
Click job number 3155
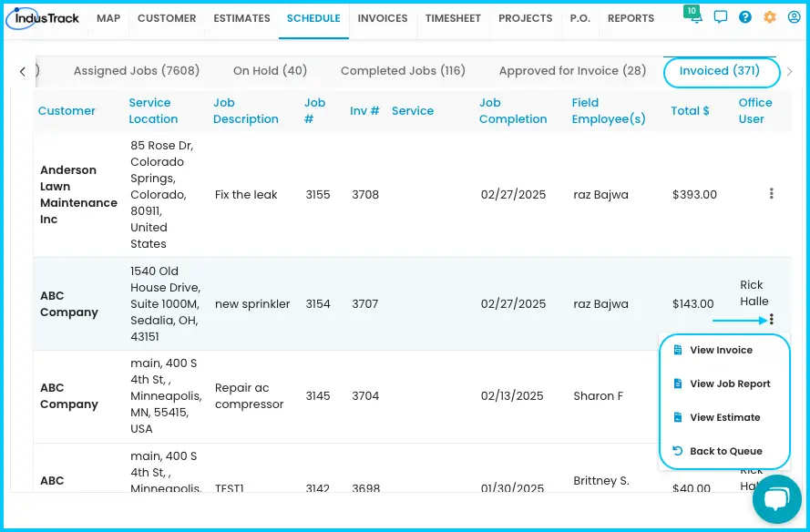point(318,195)
